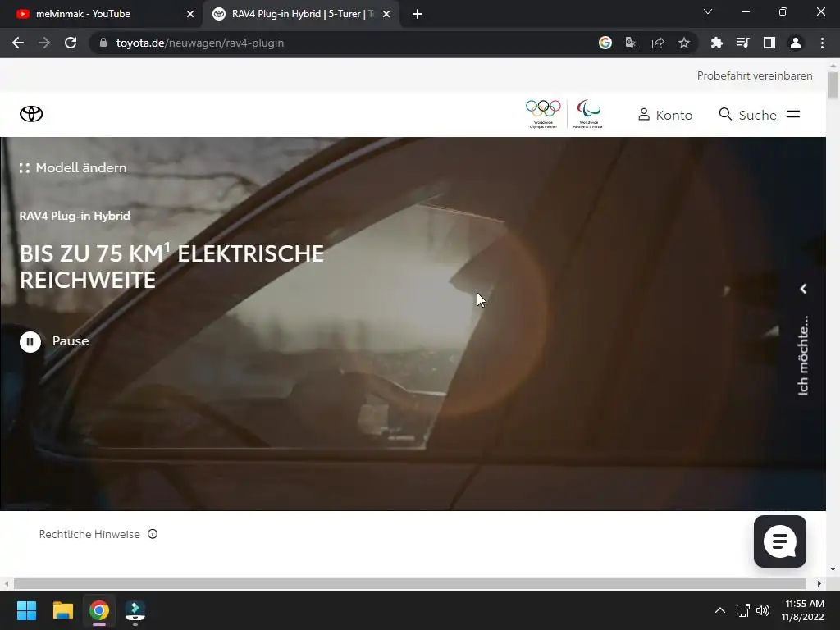Open Chrome's three-dot menu
Image resolution: width=840 pixels, height=630 pixels.
(x=822, y=43)
